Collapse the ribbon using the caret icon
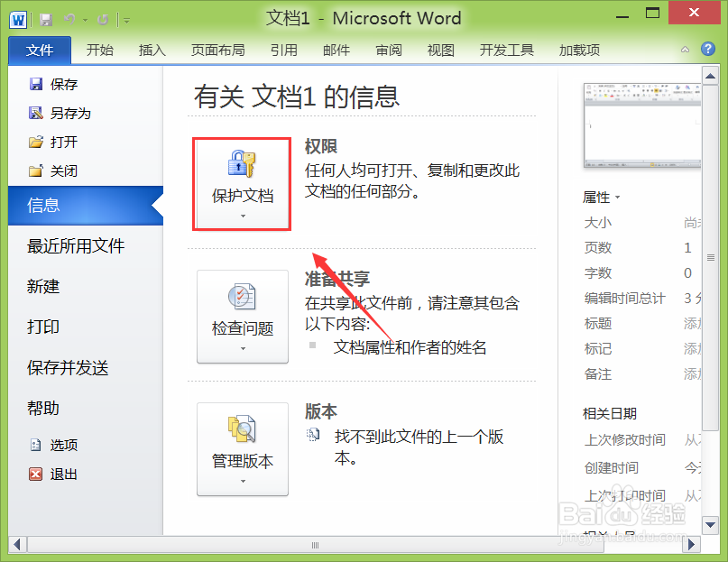 click(x=685, y=50)
